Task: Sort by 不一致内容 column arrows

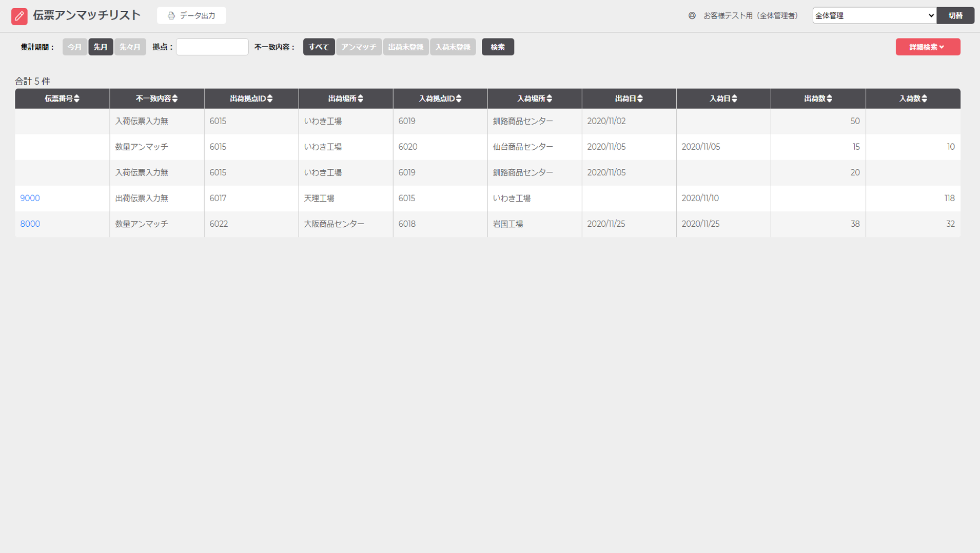Action: pos(175,98)
